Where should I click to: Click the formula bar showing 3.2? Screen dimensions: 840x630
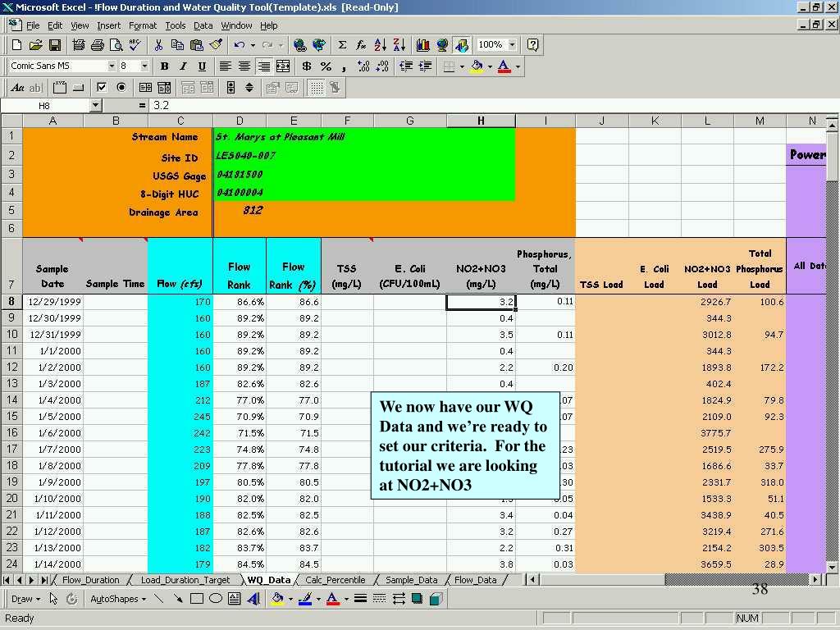(493, 106)
